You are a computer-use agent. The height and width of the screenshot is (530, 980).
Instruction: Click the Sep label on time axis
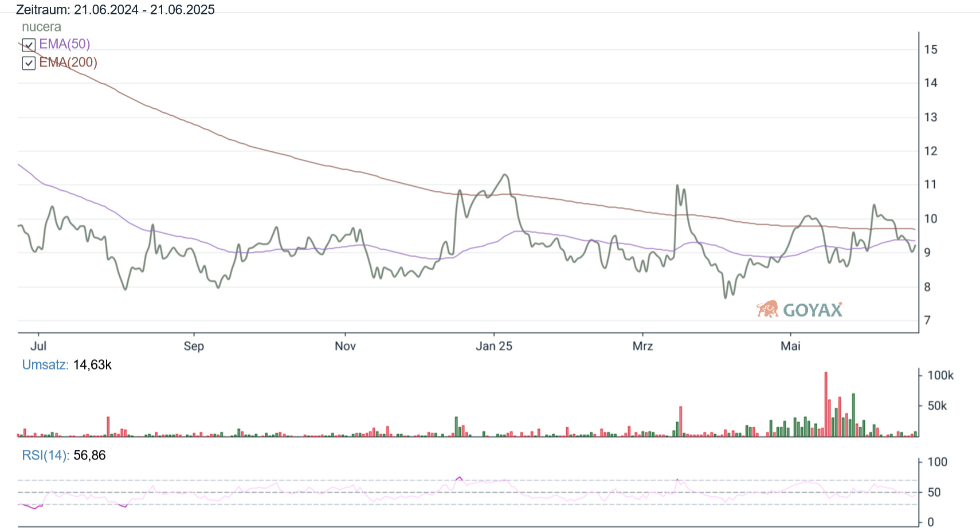click(x=194, y=346)
